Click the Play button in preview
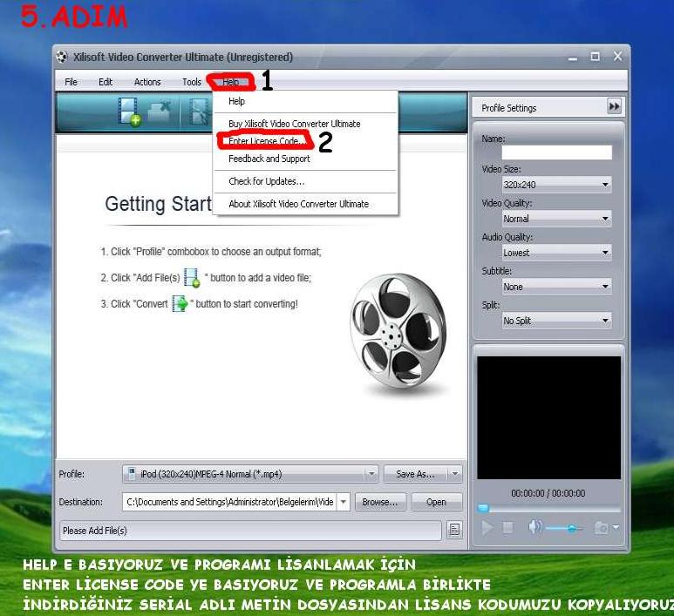This screenshot has width=674, height=616. pos(487,527)
